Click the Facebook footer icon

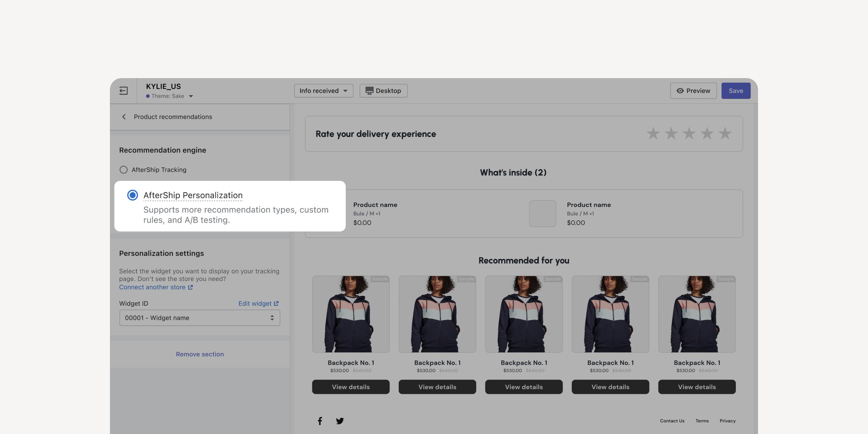click(x=320, y=421)
